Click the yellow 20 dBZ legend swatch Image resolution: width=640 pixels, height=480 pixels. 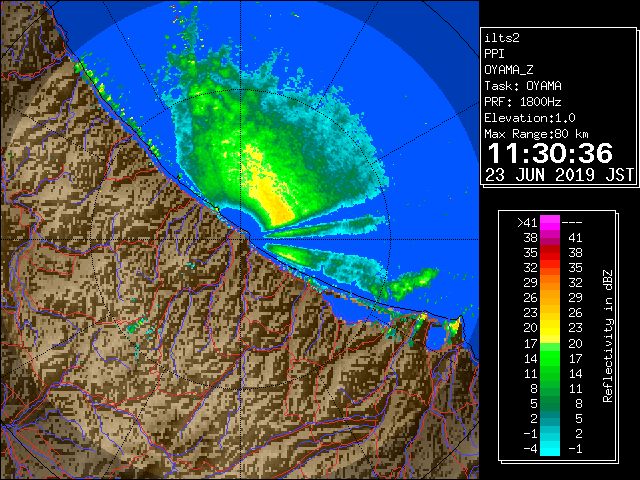(x=550, y=328)
